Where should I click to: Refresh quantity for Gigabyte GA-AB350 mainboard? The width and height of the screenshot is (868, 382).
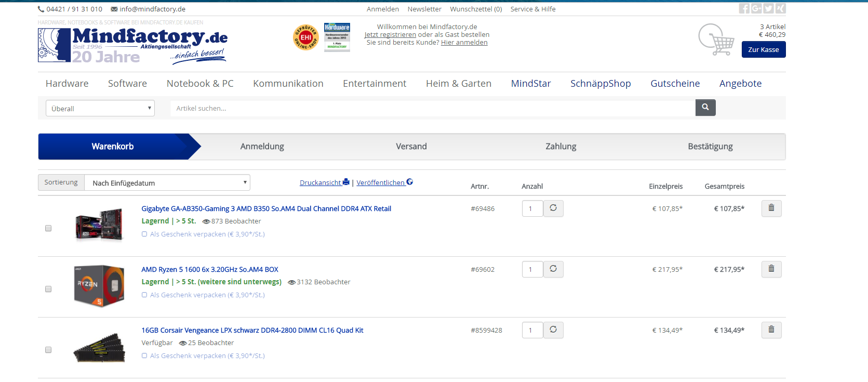[553, 208]
